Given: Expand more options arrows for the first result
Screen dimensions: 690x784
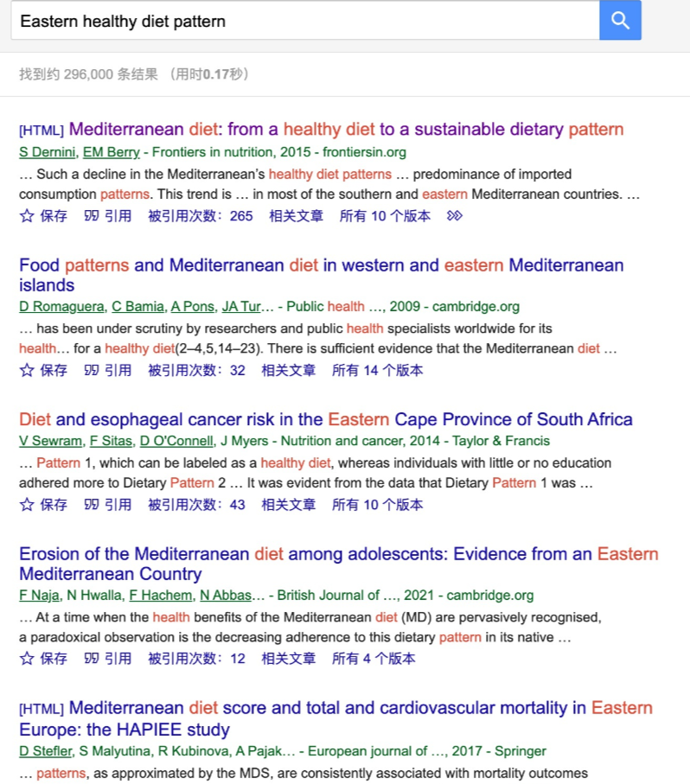Looking at the screenshot, I should (455, 216).
